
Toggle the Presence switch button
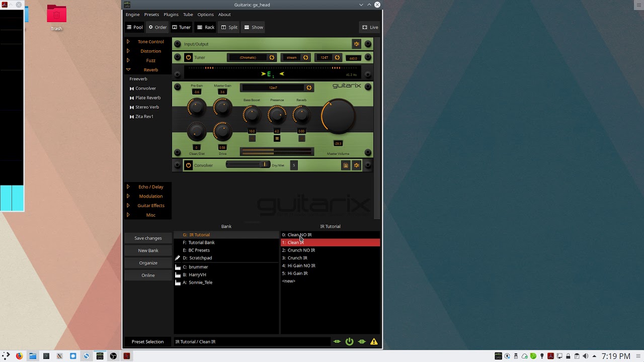coord(277,139)
